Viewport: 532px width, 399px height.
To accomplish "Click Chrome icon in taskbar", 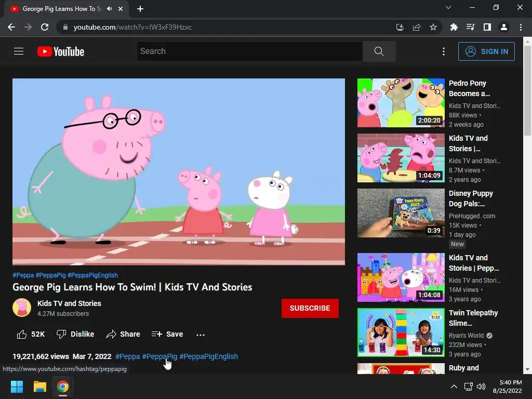I will [62, 387].
